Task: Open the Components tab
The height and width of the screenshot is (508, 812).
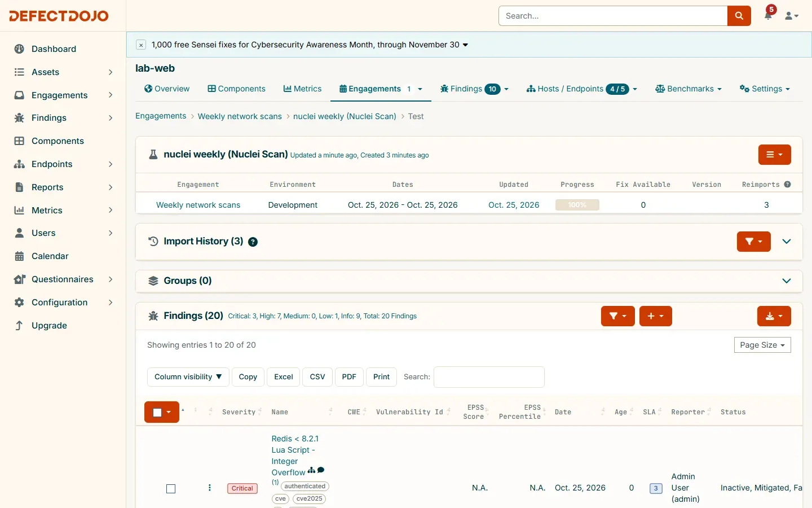Action: (x=236, y=89)
